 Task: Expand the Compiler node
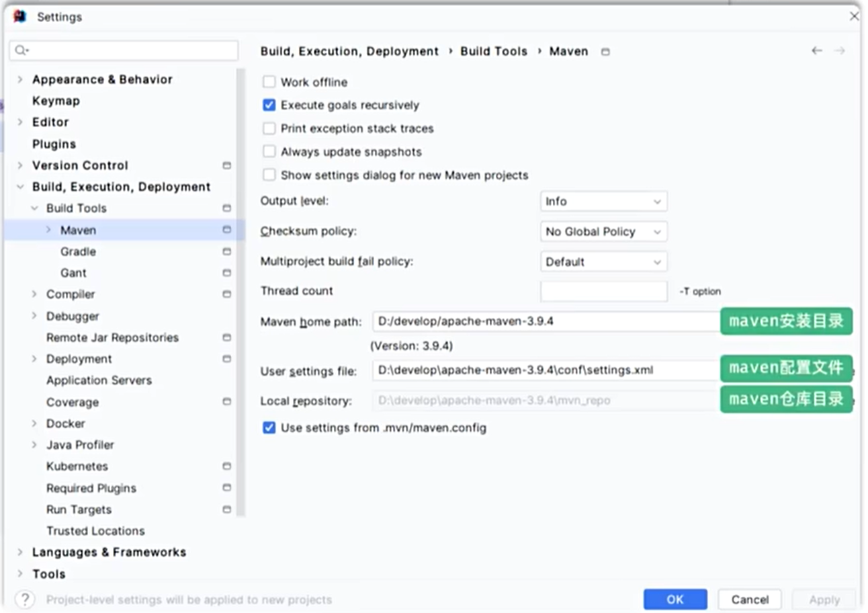pos(34,294)
